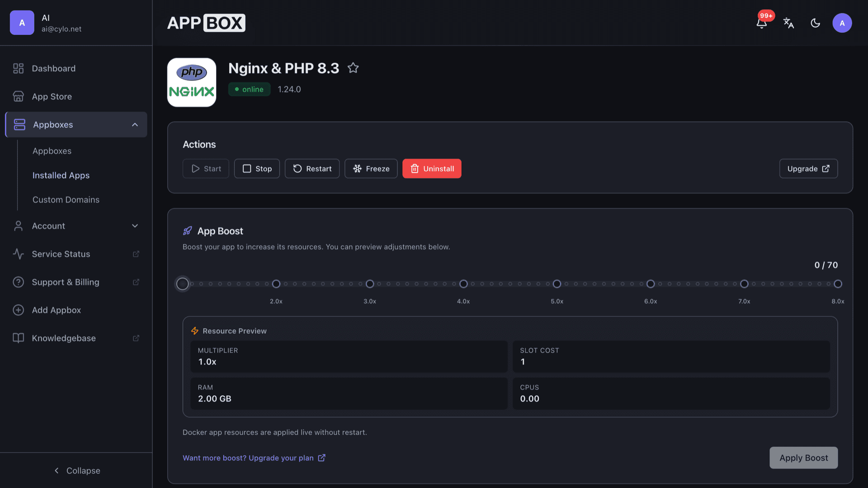Set boost slider to 2.0x mark

[276, 284]
